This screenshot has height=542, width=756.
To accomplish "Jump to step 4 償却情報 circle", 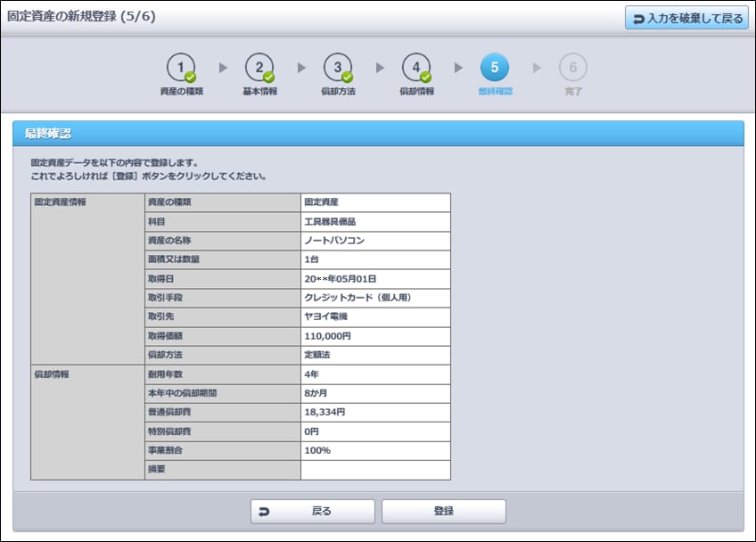I will pyautogui.click(x=416, y=67).
